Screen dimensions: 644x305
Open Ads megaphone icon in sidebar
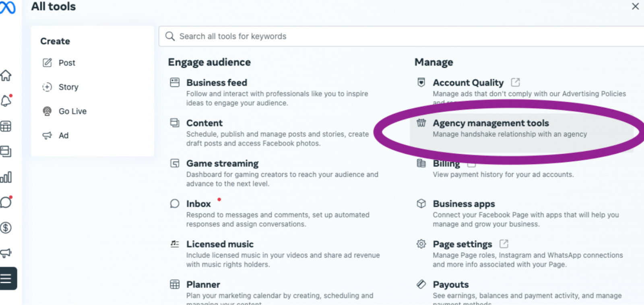(6, 253)
